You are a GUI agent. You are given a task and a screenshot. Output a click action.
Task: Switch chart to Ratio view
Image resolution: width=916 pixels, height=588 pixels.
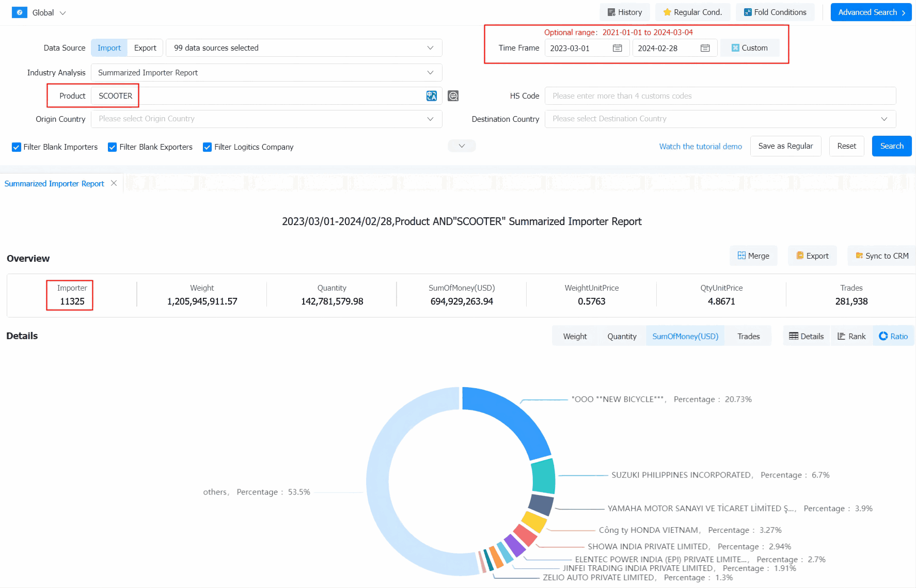(893, 336)
